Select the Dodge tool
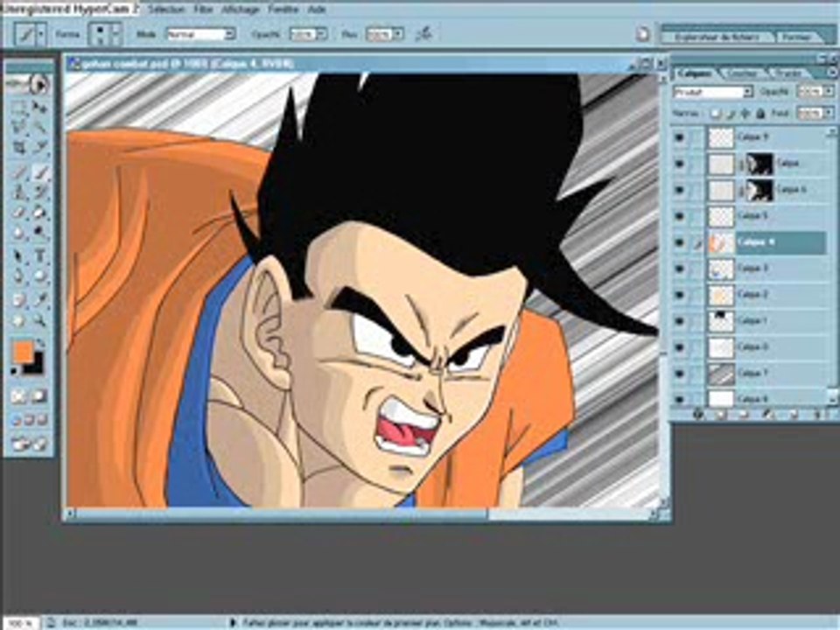Viewport: 840px width, 630px height. (x=39, y=232)
